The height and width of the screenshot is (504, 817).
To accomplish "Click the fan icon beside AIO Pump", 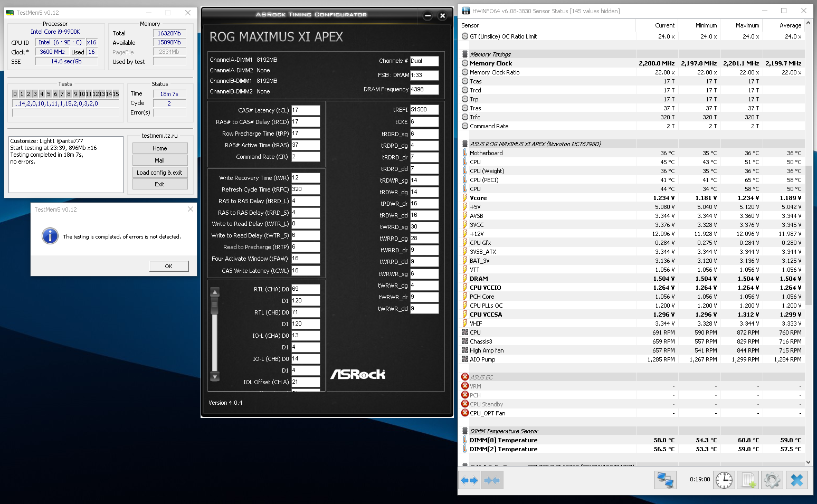I will tap(465, 359).
